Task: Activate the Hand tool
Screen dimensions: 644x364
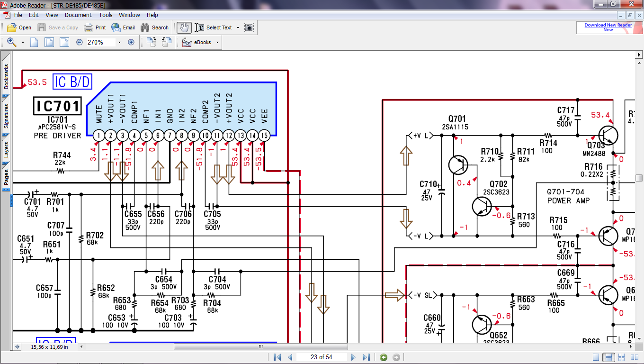Action: coord(184,27)
